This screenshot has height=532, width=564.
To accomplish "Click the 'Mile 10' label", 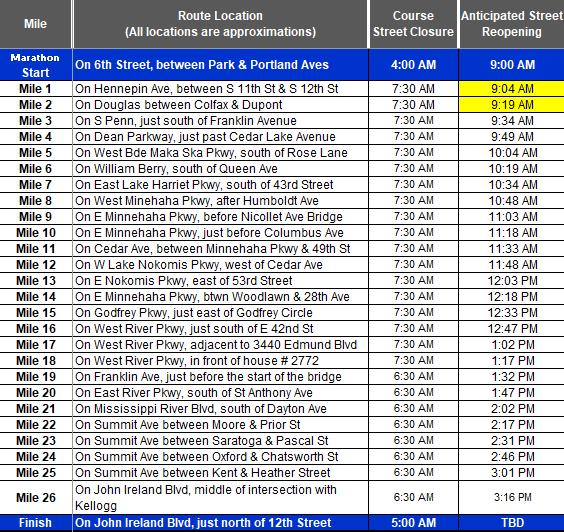I will (36, 233).
